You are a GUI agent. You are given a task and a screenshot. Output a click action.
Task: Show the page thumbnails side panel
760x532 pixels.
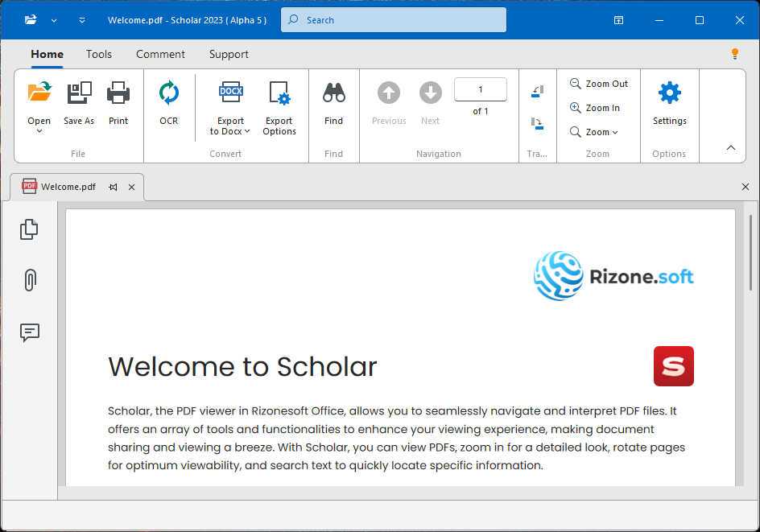29,229
